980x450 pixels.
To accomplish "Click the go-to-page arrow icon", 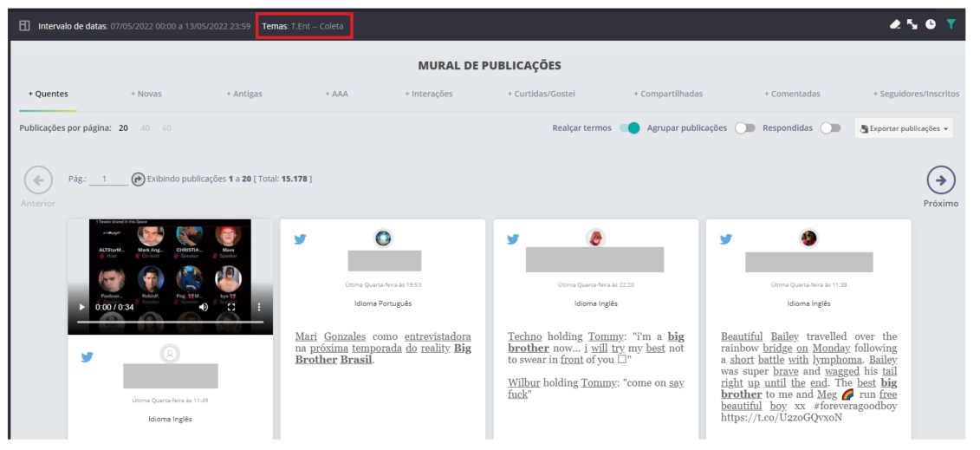I will [x=138, y=179].
